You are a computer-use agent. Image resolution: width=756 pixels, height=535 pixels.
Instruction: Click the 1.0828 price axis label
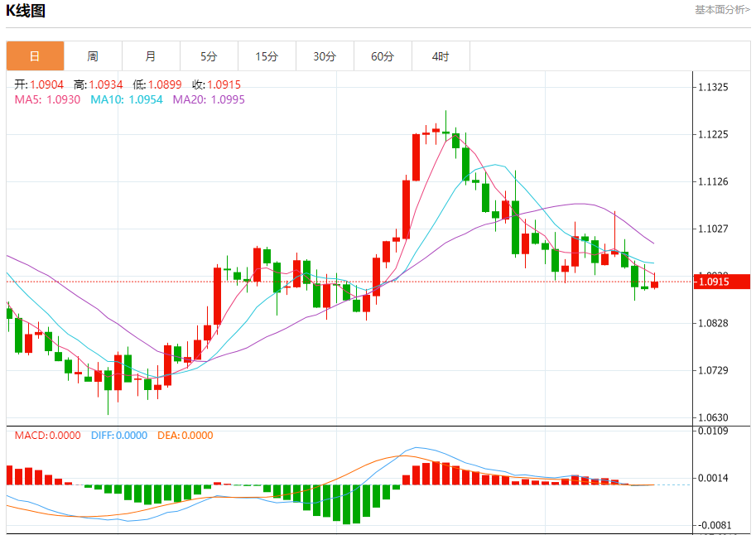click(713, 323)
